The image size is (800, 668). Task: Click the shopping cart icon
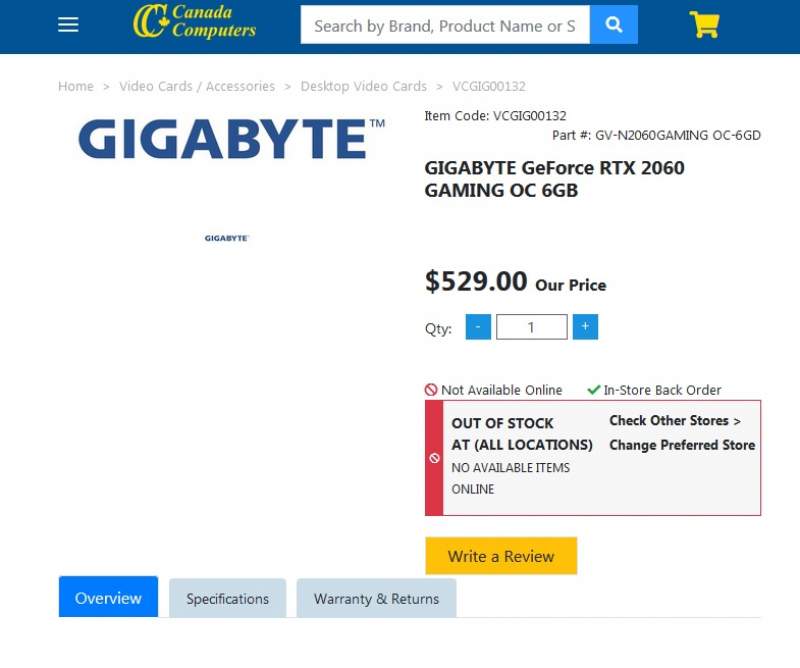[x=704, y=24]
